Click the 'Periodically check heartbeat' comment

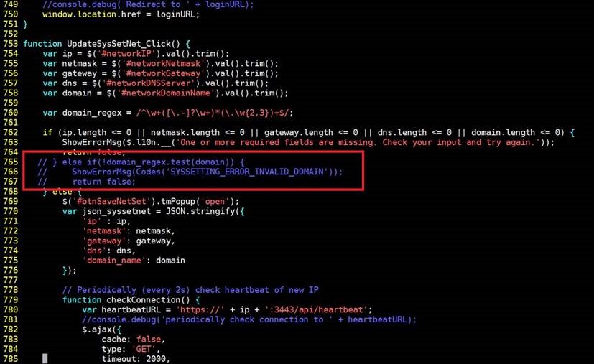coord(190,290)
